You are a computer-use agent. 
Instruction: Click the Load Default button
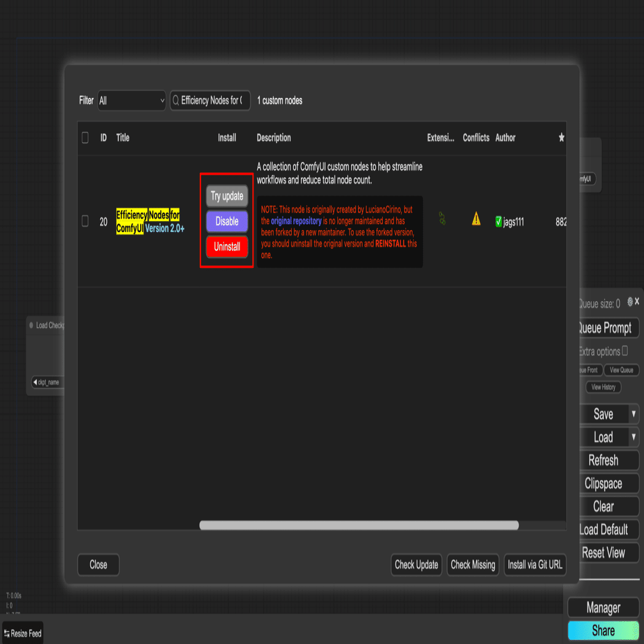(609, 530)
